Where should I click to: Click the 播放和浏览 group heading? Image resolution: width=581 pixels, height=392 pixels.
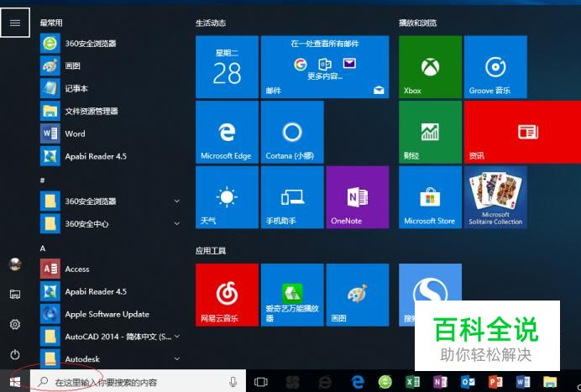pos(417,23)
